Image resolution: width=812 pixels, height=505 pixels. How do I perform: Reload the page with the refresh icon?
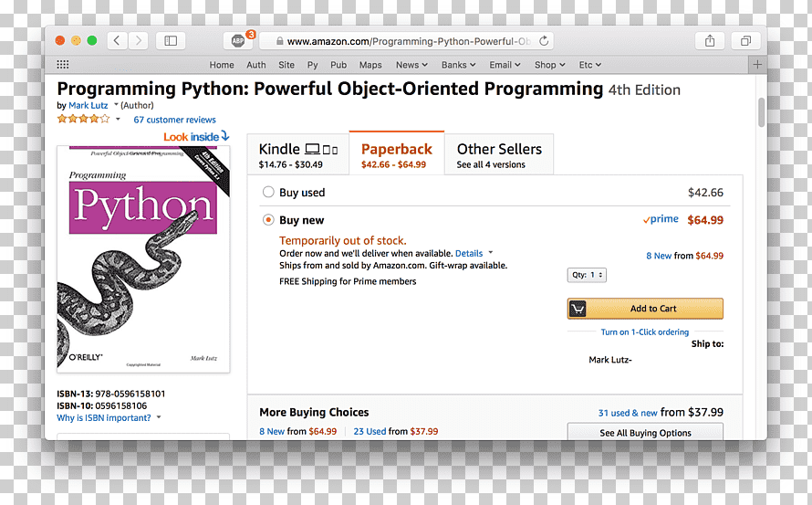tap(544, 41)
